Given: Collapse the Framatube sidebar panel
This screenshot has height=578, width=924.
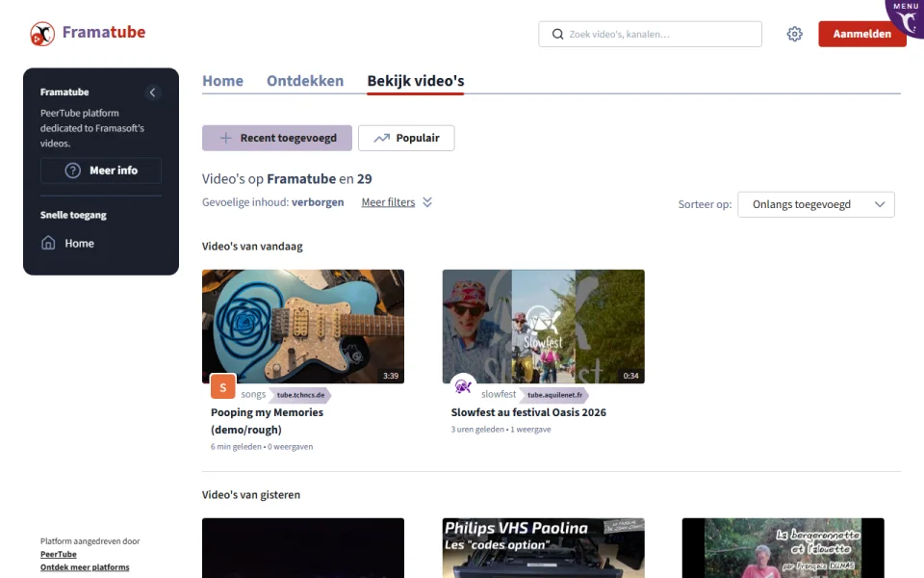Looking at the screenshot, I should [153, 92].
